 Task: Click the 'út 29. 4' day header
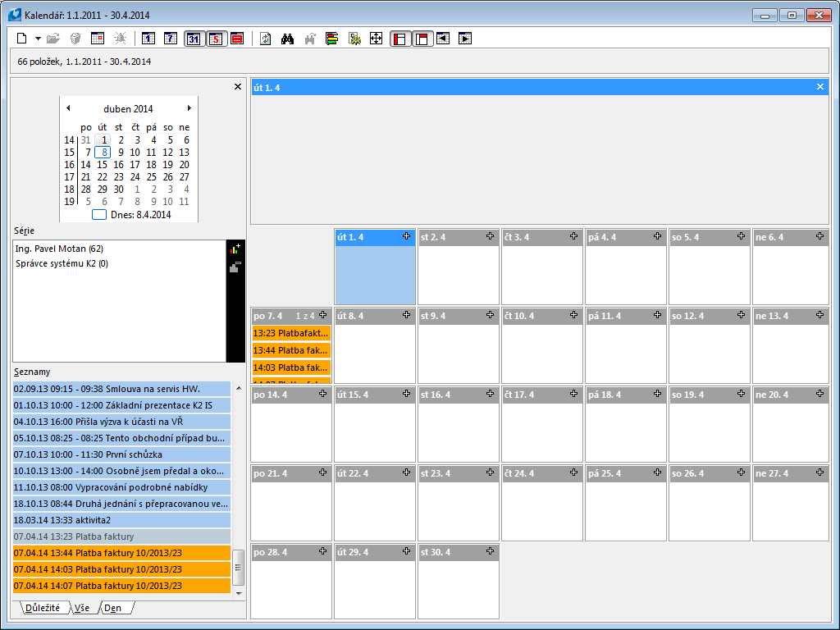tap(375, 552)
